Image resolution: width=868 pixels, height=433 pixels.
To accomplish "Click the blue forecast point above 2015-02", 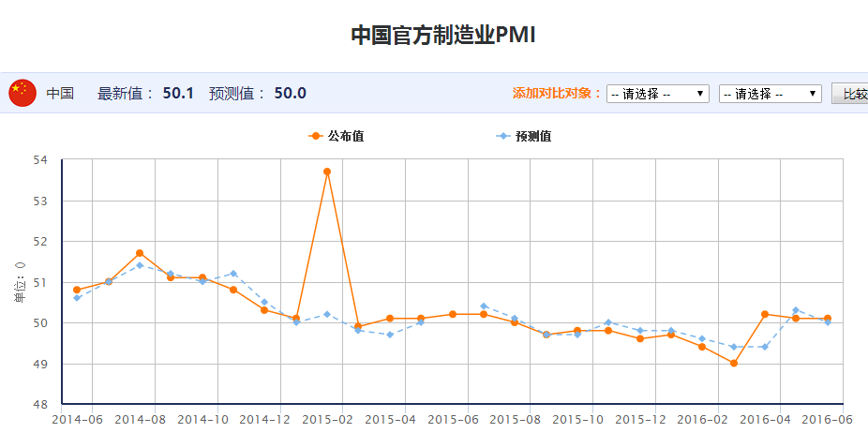I will (x=327, y=314).
